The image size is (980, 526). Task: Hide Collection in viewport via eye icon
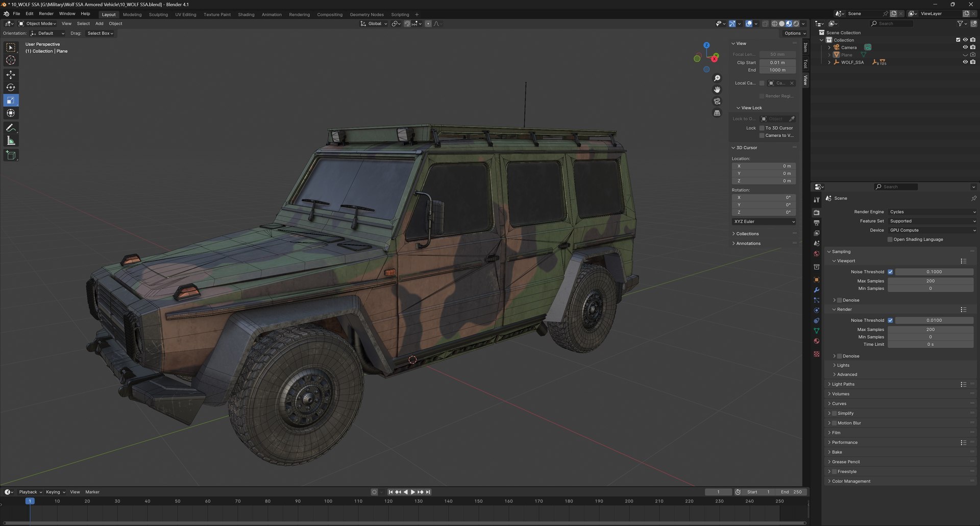pos(965,40)
